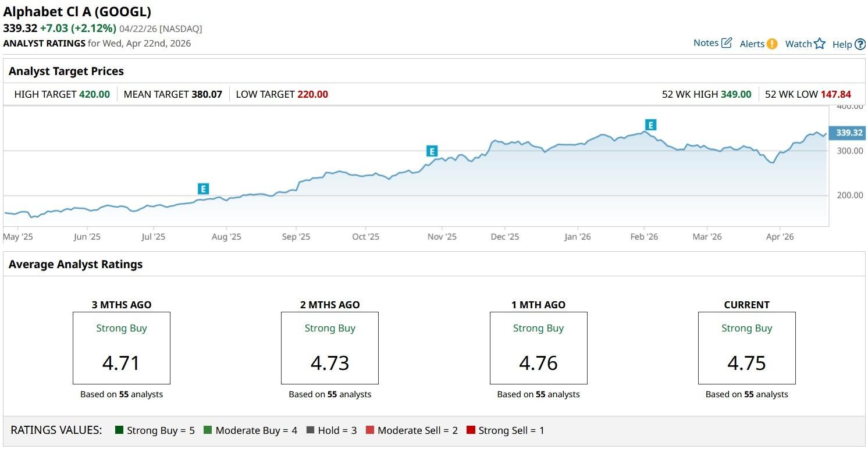Click the Moderate Sell light red swatch
Image resolution: width=868 pixels, height=449 pixels.
tap(370, 430)
